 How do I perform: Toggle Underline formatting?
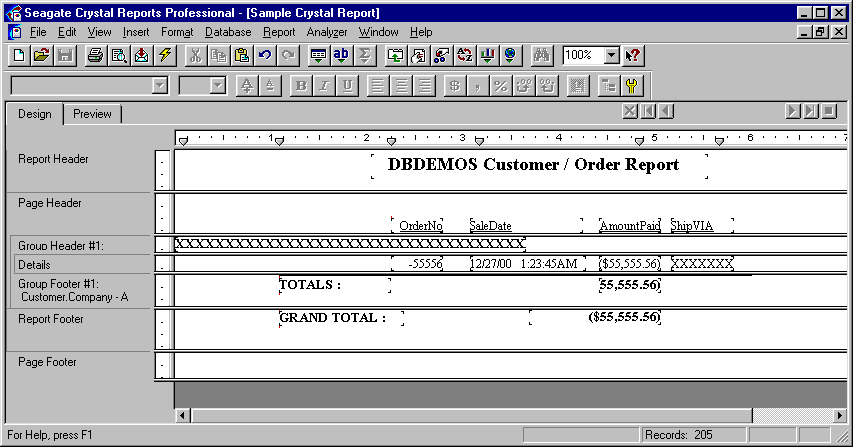pyautogui.click(x=347, y=86)
